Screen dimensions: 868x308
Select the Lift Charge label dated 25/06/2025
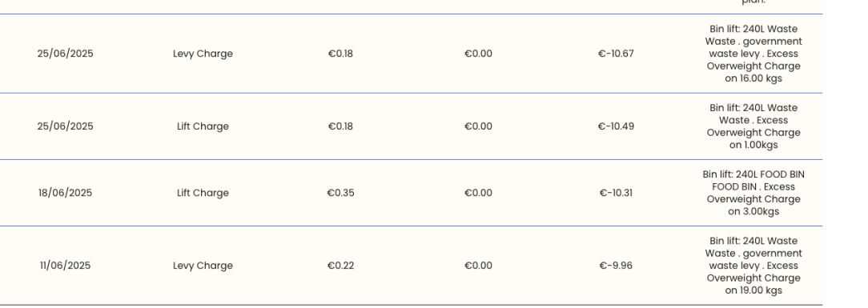click(x=203, y=126)
